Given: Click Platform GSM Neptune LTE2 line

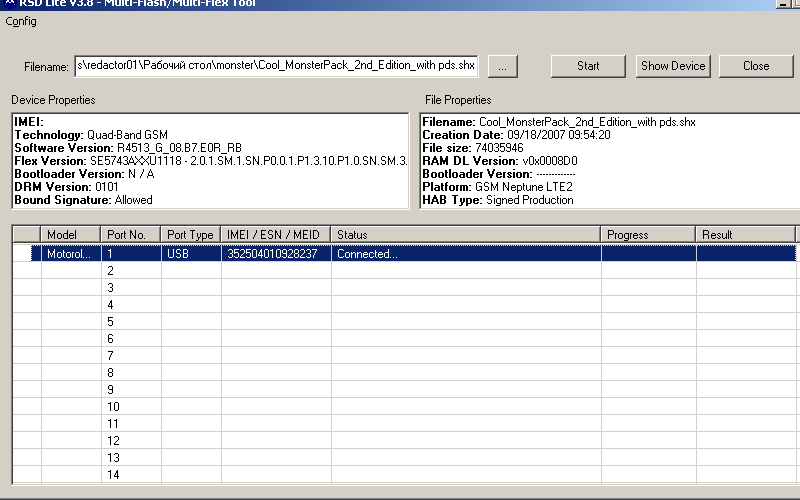Looking at the screenshot, I should [x=497, y=187].
